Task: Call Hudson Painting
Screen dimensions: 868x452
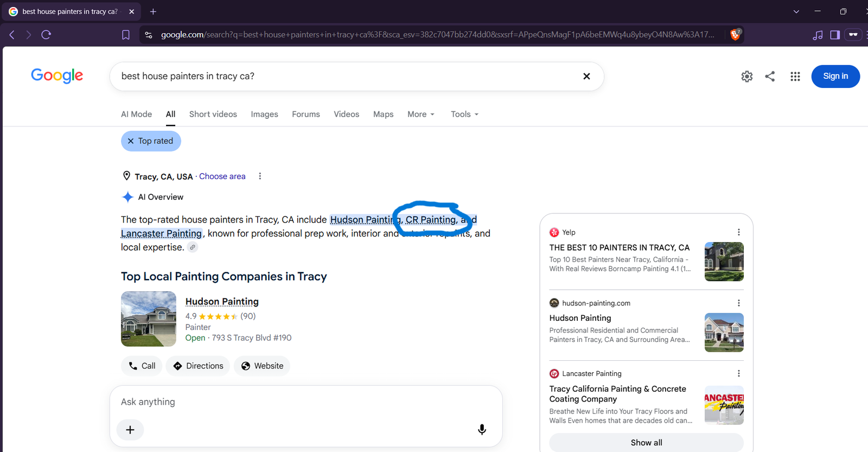Action: click(x=142, y=366)
